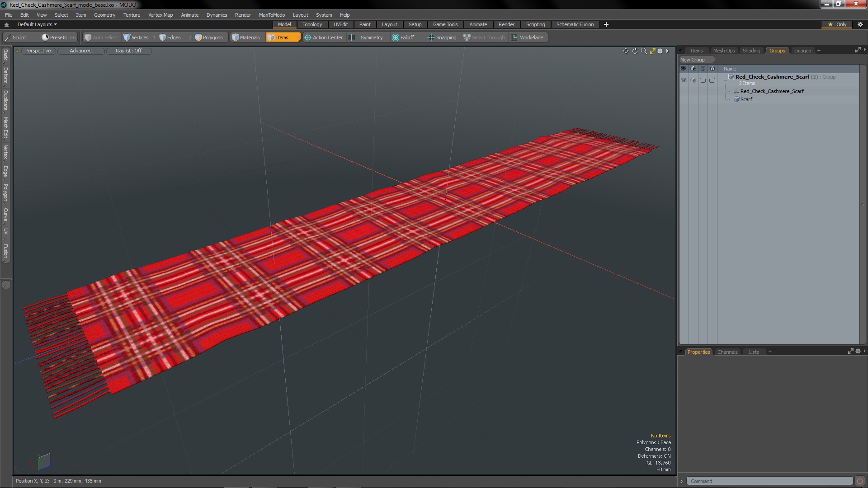Toggle Symmetry on the toolbar
Screen dimensions: 868x488
367,38
